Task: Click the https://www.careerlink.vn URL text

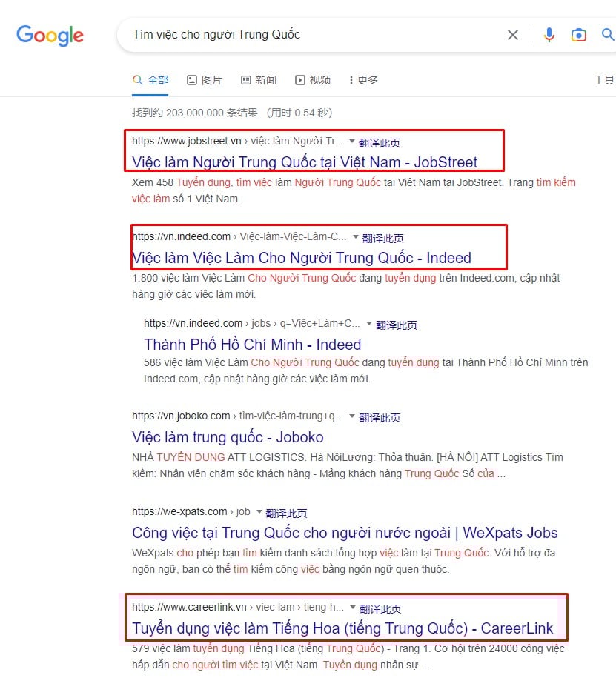Action: [189, 607]
